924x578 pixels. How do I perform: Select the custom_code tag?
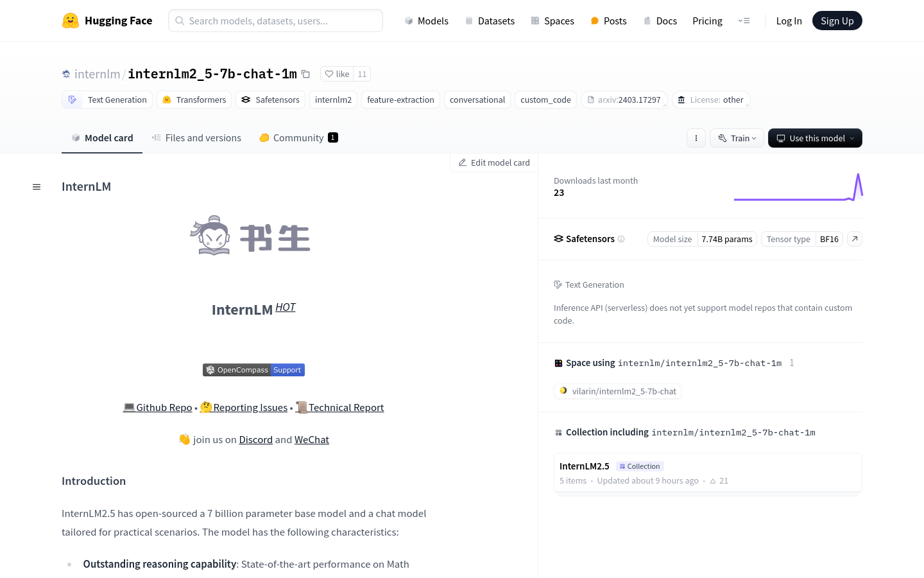pos(545,100)
